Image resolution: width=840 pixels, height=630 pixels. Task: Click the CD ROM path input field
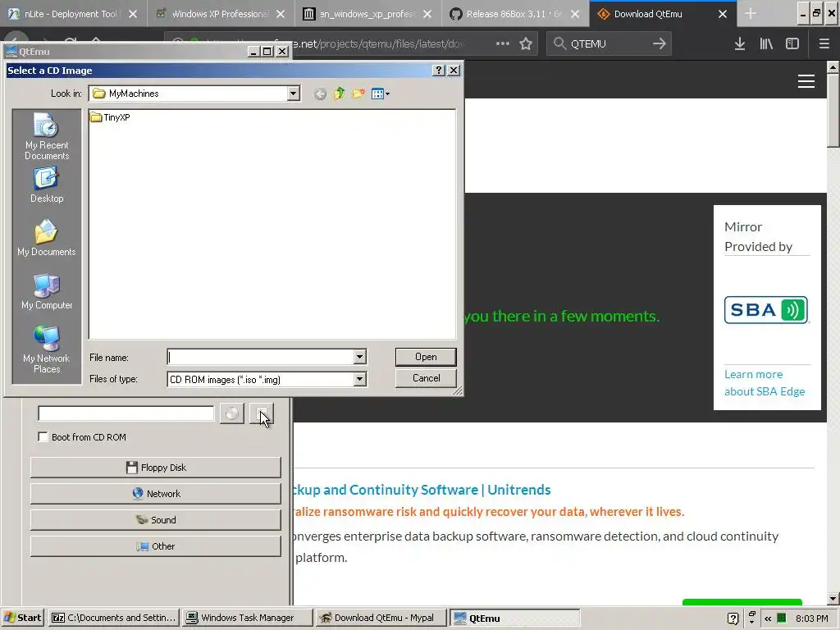pyautogui.click(x=126, y=413)
